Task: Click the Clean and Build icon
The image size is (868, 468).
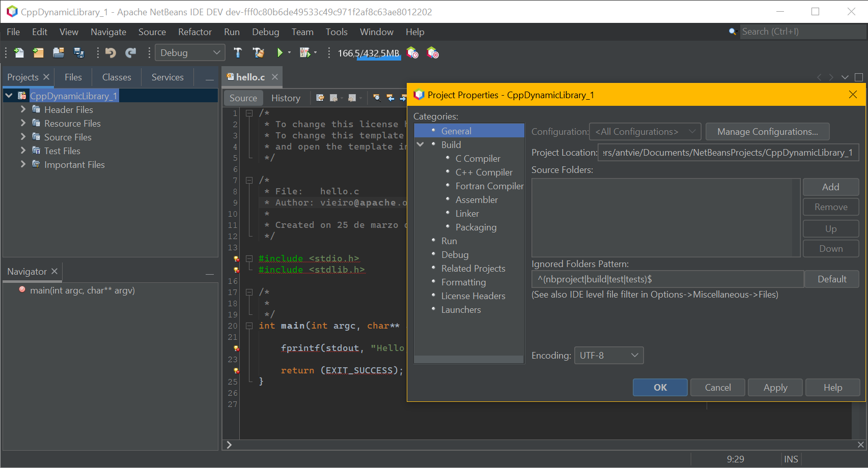Action: (259, 53)
